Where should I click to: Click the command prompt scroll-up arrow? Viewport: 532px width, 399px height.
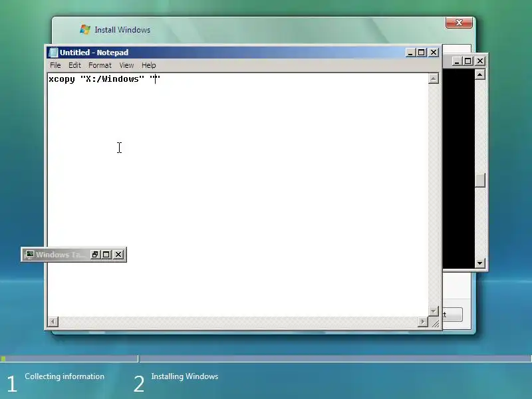coord(479,74)
